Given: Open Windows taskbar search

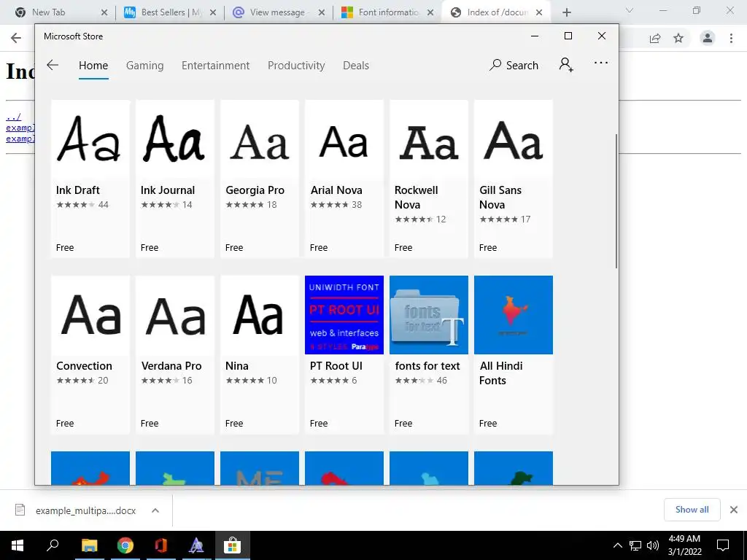Looking at the screenshot, I should click(53, 545).
